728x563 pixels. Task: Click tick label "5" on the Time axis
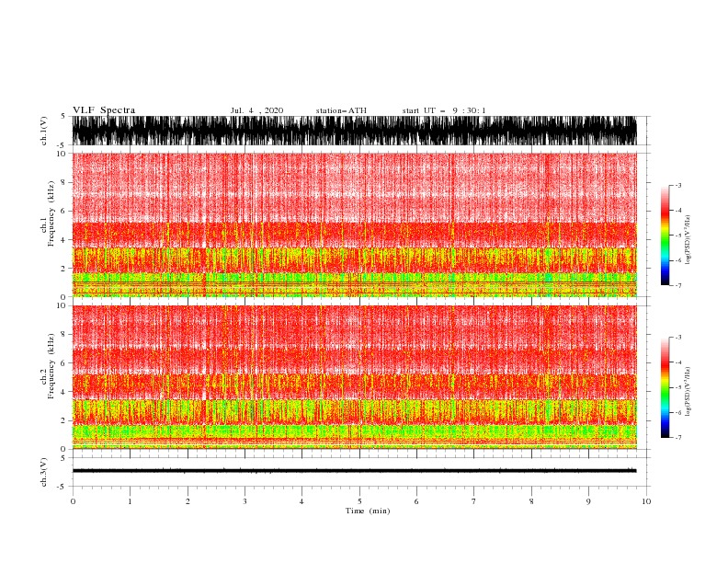pyautogui.click(x=359, y=501)
